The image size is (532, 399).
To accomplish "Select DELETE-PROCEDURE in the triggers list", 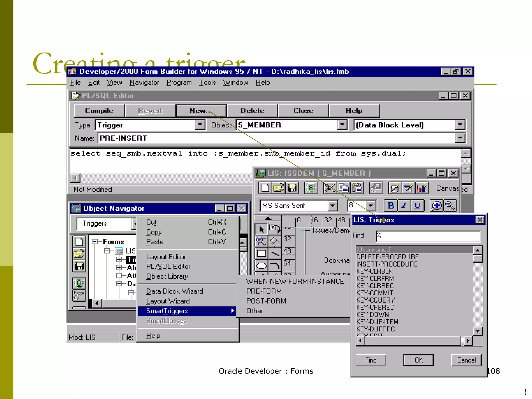I will (414, 257).
